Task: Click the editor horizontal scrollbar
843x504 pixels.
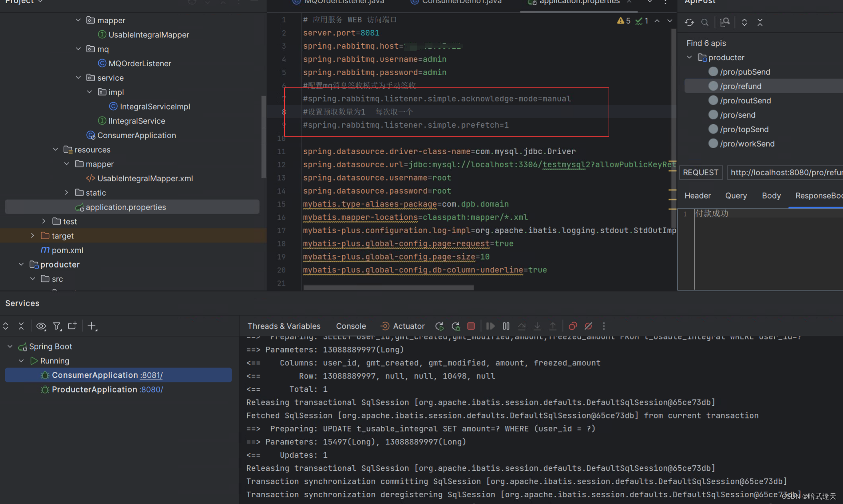Action: pyautogui.click(x=389, y=288)
